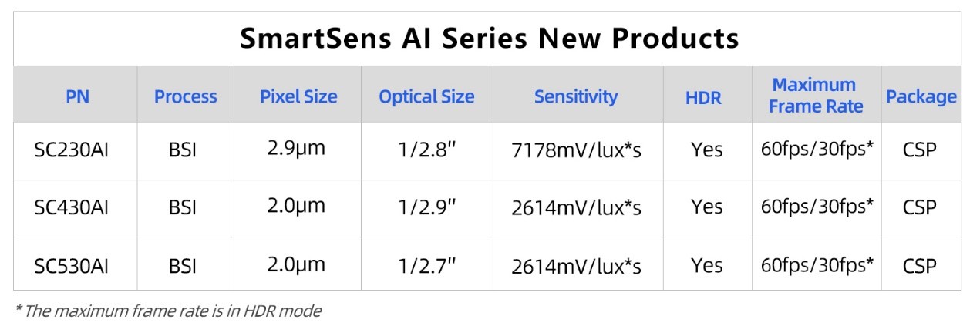Screen dimensions: 980x333
Task: Select the Package column header
Action: 921,96
